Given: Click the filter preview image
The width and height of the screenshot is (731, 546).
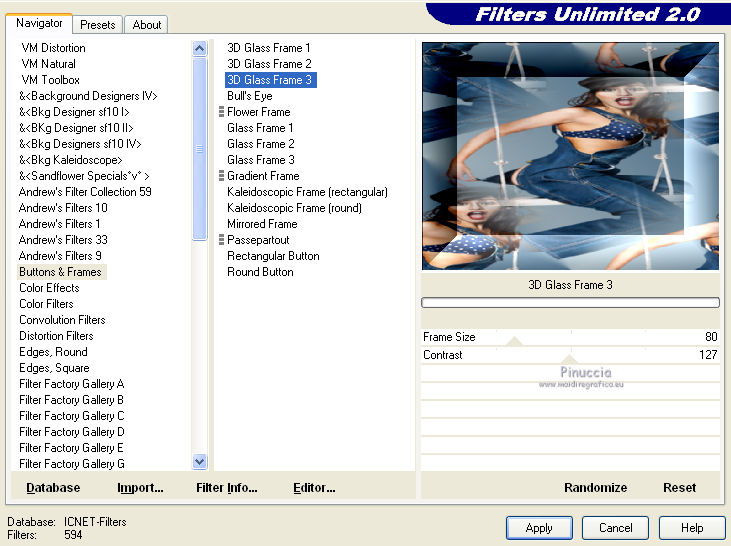Looking at the screenshot, I should [570, 156].
